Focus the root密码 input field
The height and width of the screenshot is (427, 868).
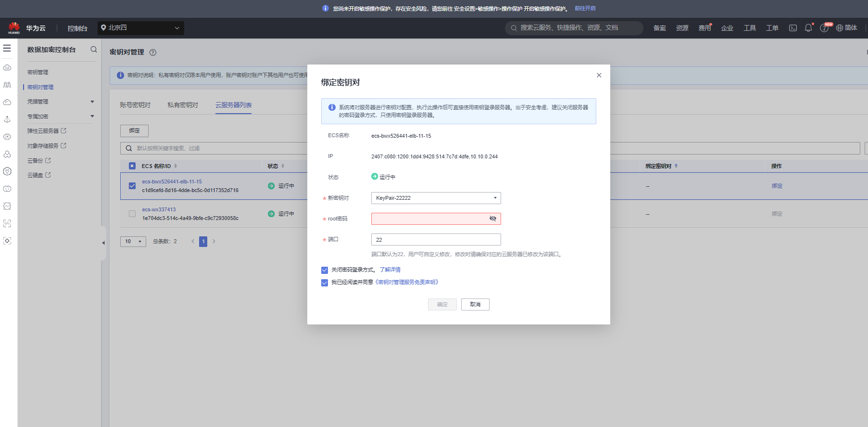(x=436, y=219)
